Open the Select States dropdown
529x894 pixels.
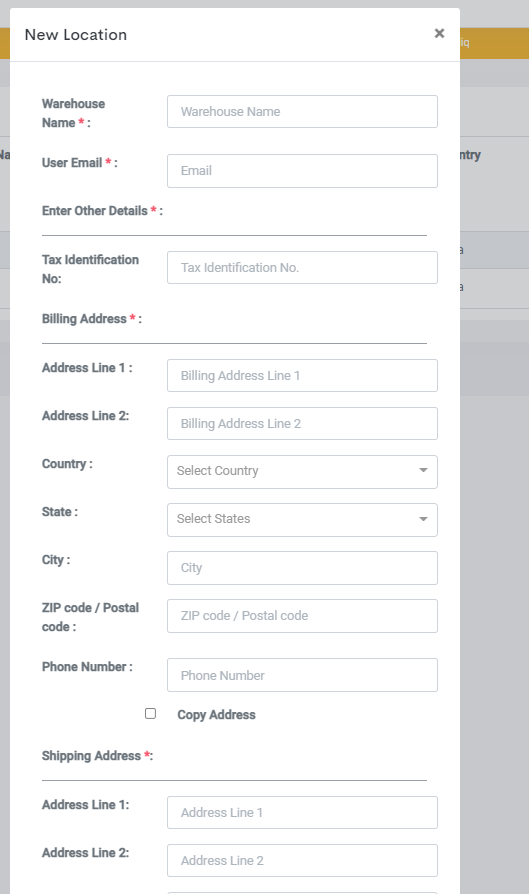[x=302, y=519]
